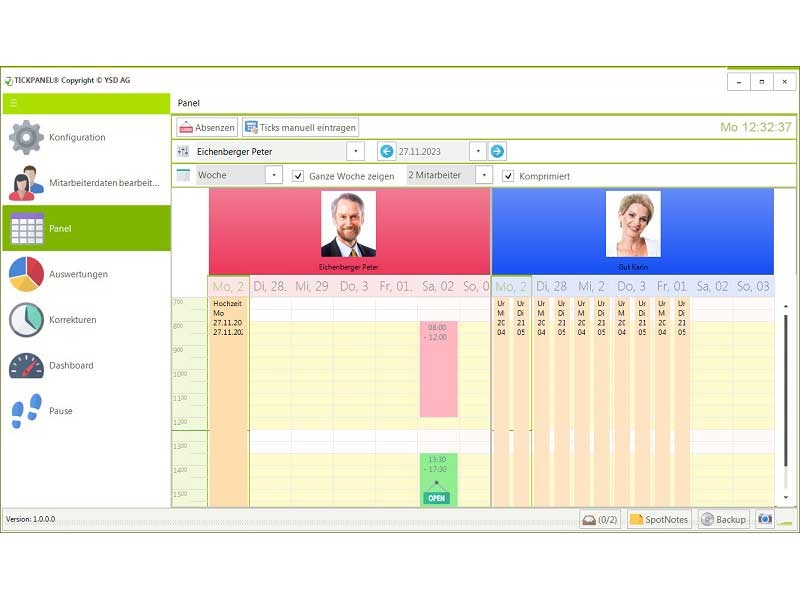Select the Korrekturen clock icon
This screenshot has height=600, width=800.
point(26,320)
